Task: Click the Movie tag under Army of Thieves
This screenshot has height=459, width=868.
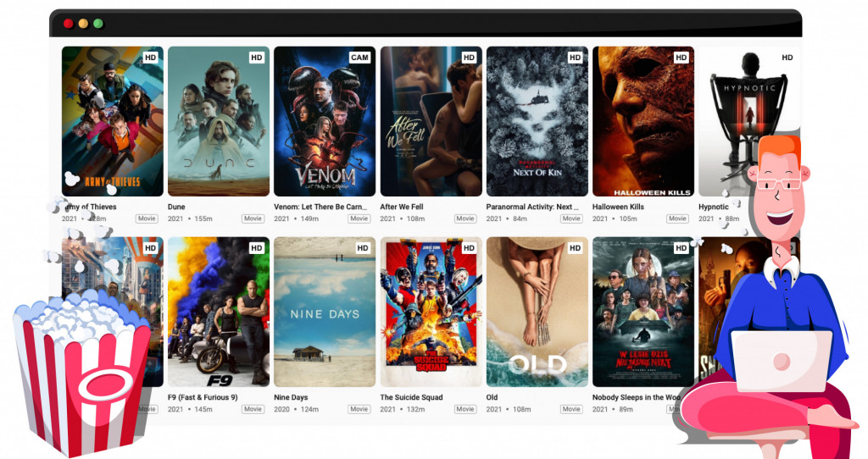Action: (x=147, y=218)
